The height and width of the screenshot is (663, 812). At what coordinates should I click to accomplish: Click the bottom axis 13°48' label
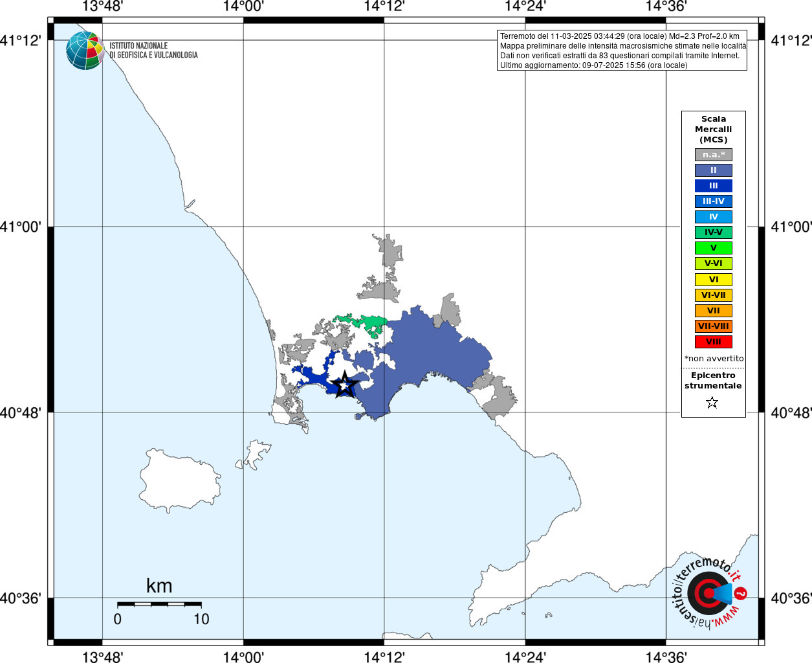102,657
